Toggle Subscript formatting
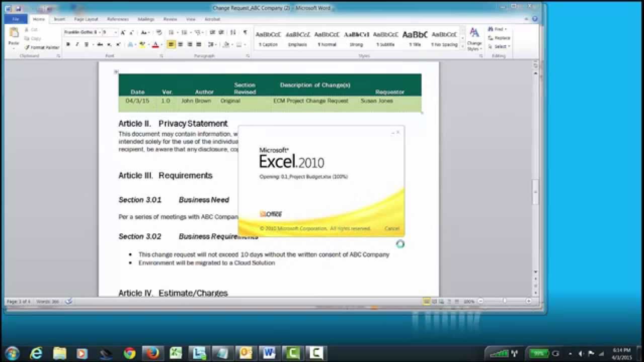Viewport: 644px width, 362px height. (x=109, y=45)
